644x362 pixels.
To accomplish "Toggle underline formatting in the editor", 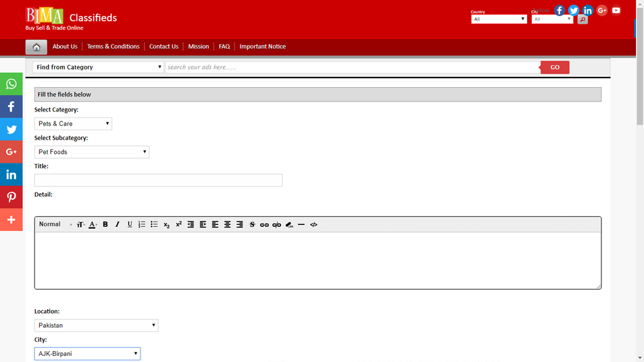I will pyautogui.click(x=130, y=225).
